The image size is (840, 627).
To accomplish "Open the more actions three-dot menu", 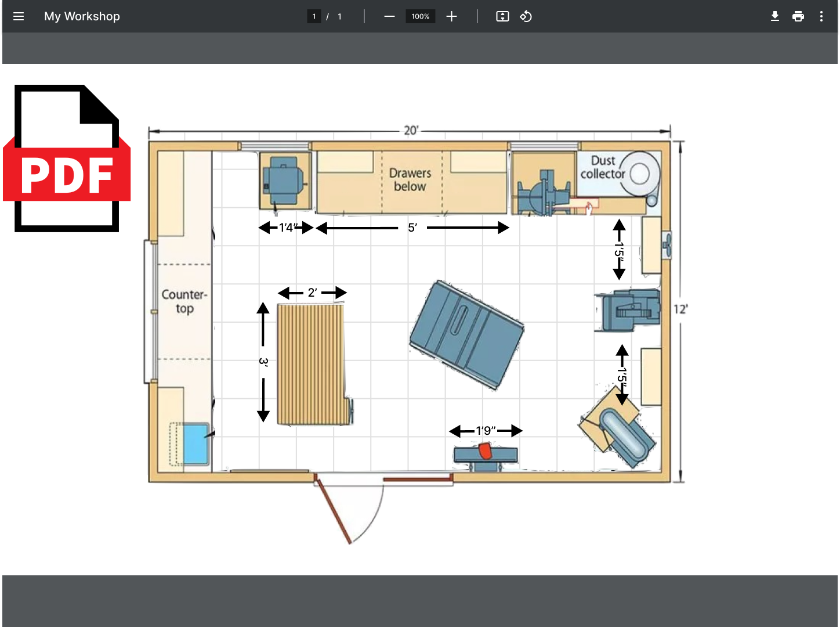I will (x=821, y=16).
